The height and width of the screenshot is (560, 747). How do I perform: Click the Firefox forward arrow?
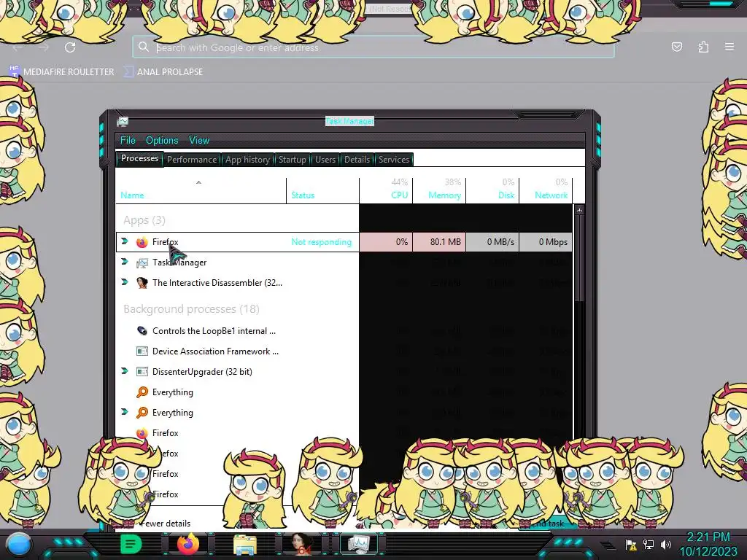click(x=44, y=47)
